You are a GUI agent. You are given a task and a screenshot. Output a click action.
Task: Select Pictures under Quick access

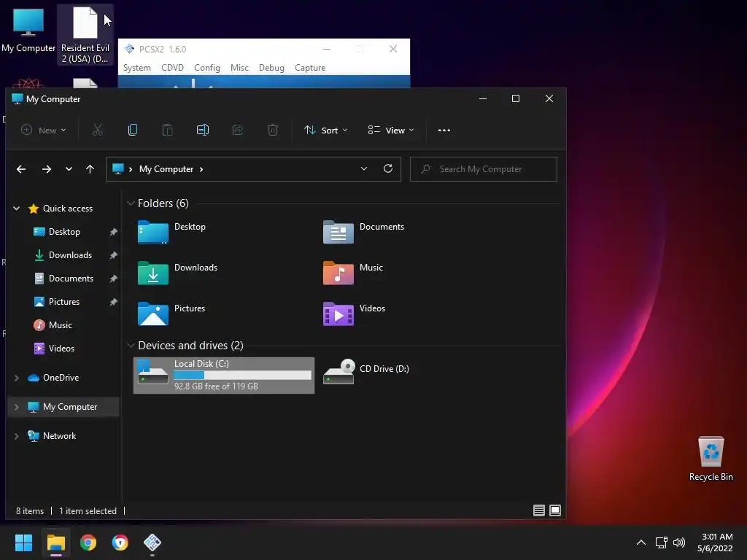click(64, 302)
